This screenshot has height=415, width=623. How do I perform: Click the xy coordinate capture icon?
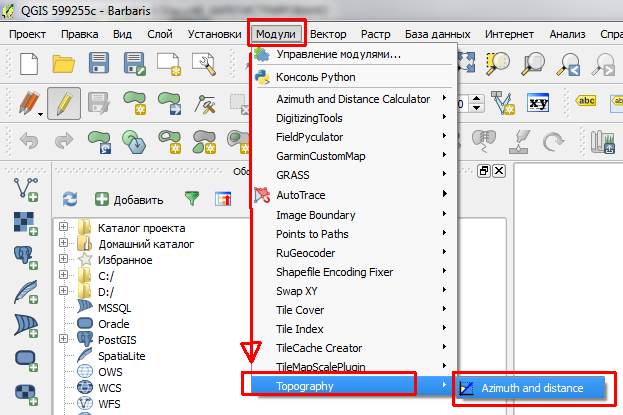pos(538,103)
